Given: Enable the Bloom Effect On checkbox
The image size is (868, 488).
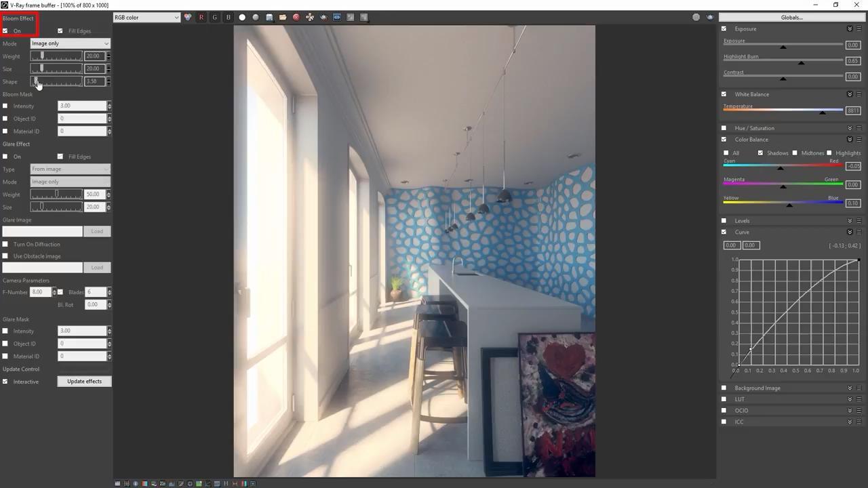Looking at the screenshot, I should pos(5,30).
